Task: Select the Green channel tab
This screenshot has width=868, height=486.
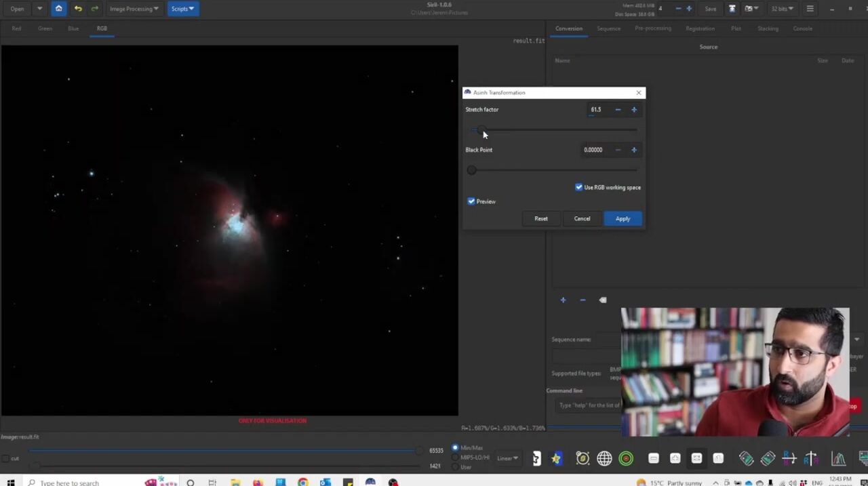Action: (45, 28)
